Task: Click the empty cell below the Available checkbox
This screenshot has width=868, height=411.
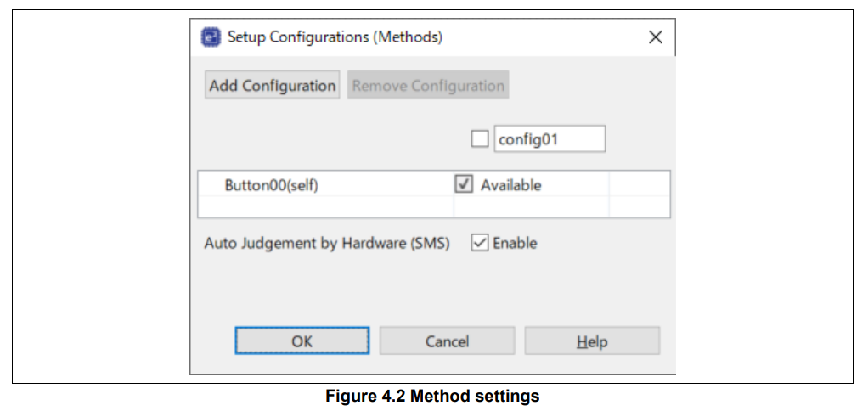Action: click(531, 207)
